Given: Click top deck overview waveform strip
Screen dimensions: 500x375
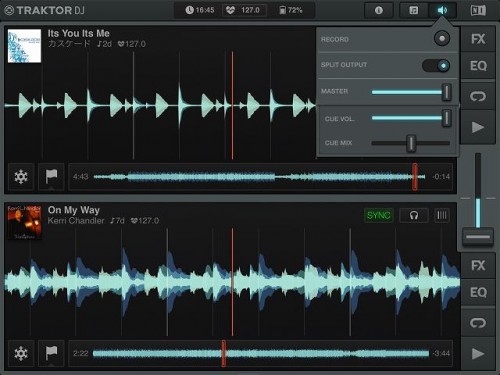Looking at the screenshot, I should pos(260,177).
